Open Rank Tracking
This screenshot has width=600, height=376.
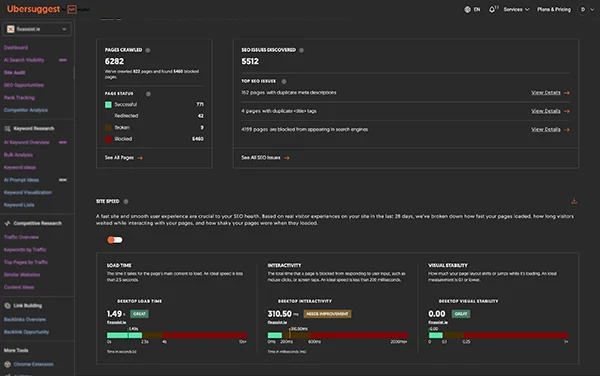tap(19, 98)
